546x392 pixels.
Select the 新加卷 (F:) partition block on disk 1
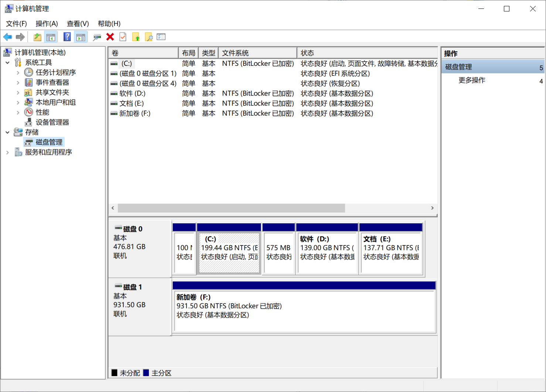pyautogui.click(x=304, y=311)
